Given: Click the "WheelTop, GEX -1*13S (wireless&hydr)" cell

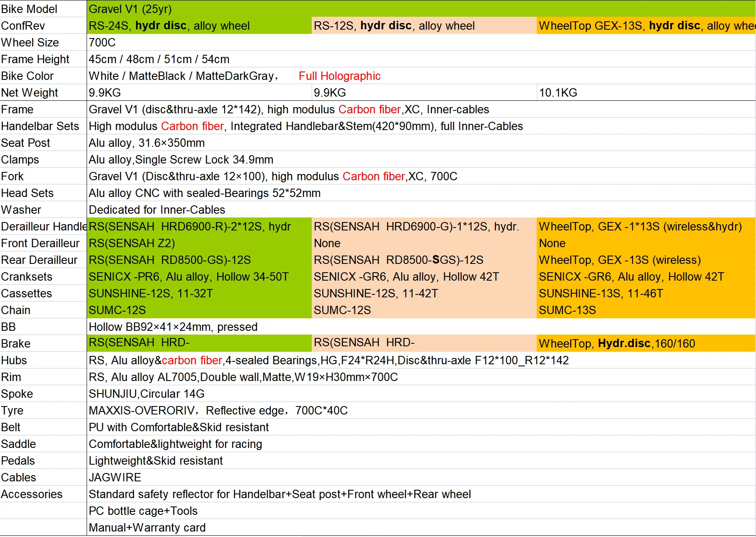Looking at the screenshot, I should tap(646, 226).
